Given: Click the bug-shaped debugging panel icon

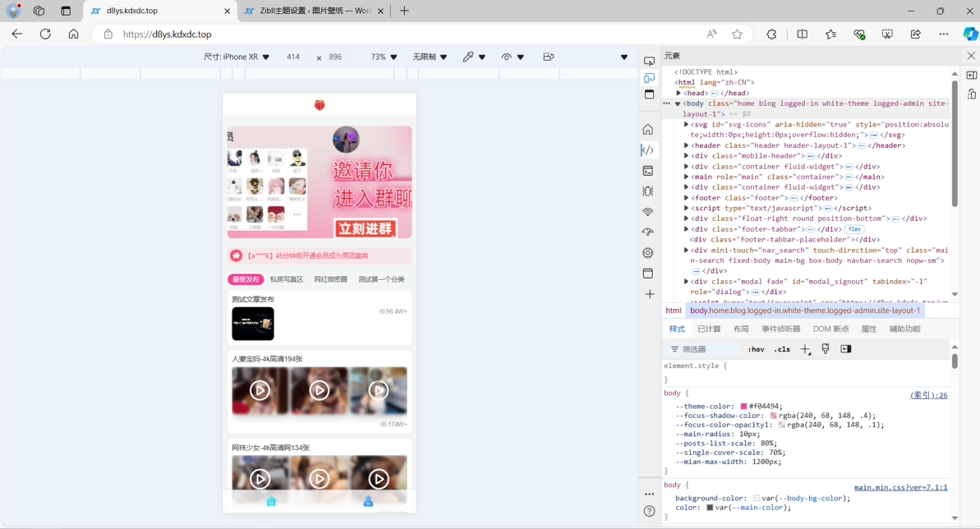Looking at the screenshot, I should (649, 190).
